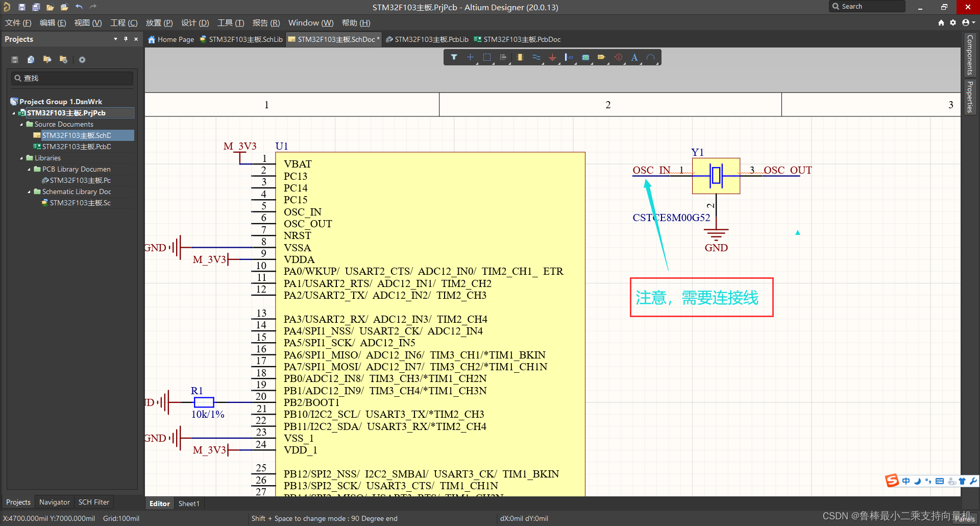Open the Projects panel dropdown arrow
The image size is (980, 526).
tap(115, 39)
